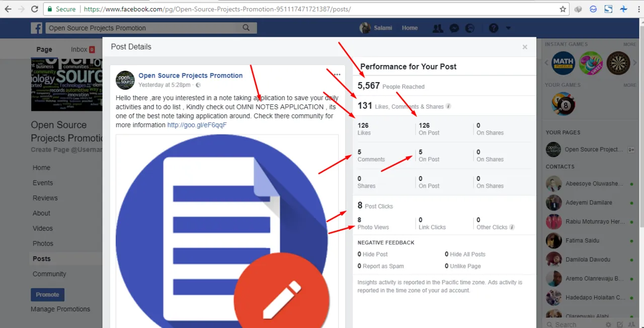644x328 pixels.
Task: Show previous instant games with left arrow
Action: pyautogui.click(x=547, y=63)
